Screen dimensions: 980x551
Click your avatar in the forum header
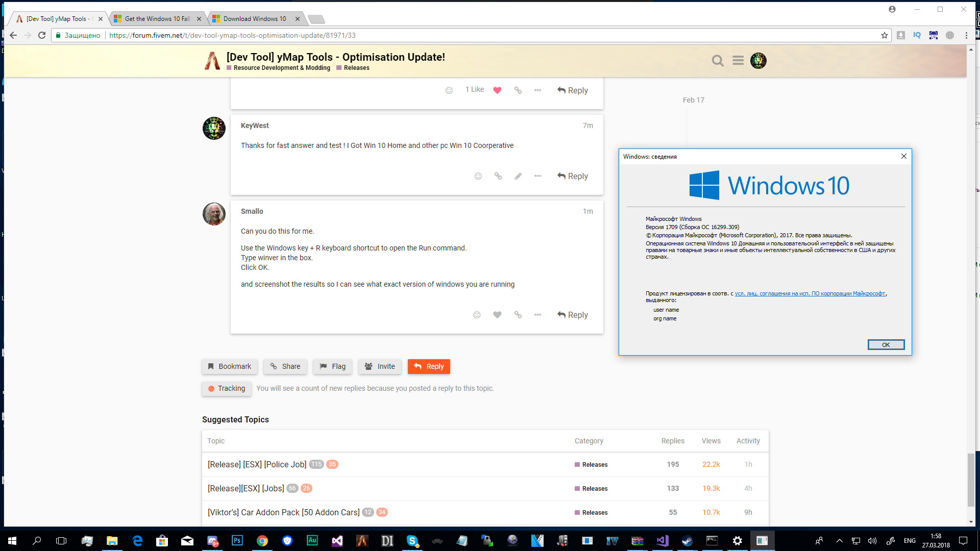click(758, 61)
